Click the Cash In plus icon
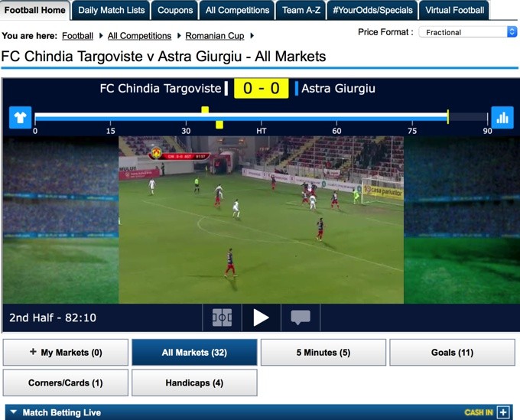 point(503,412)
